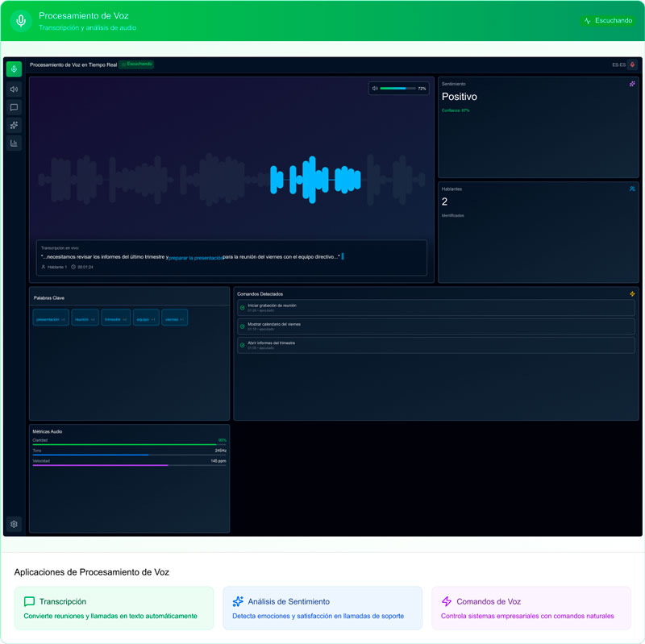Viewport: 645px width, 644px height.
Task: Click "Iniciar grabación de reunión" command
Action: tap(435, 308)
